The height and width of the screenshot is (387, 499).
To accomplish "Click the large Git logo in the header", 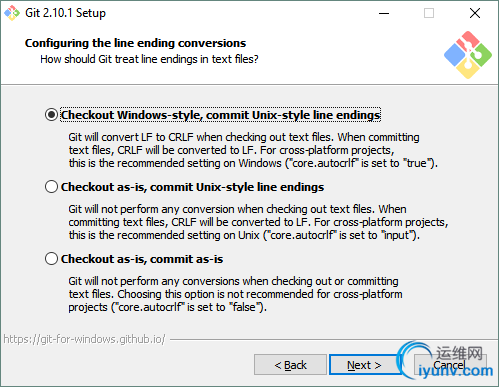I will click(468, 55).
